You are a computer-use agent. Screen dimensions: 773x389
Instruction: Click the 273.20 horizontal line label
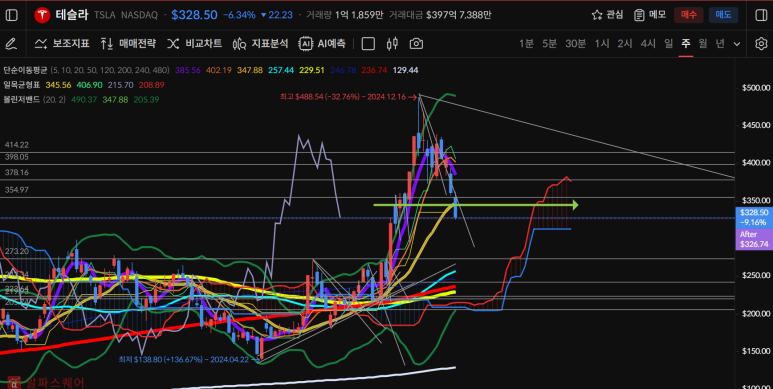coord(17,251)
